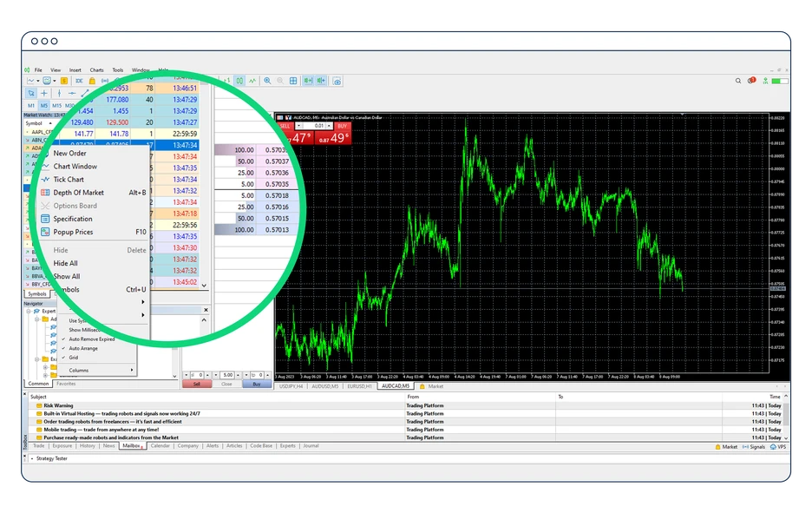Expand the Columns submenu
The width and height of the screenshot is (812, 513).
(98, 370)
